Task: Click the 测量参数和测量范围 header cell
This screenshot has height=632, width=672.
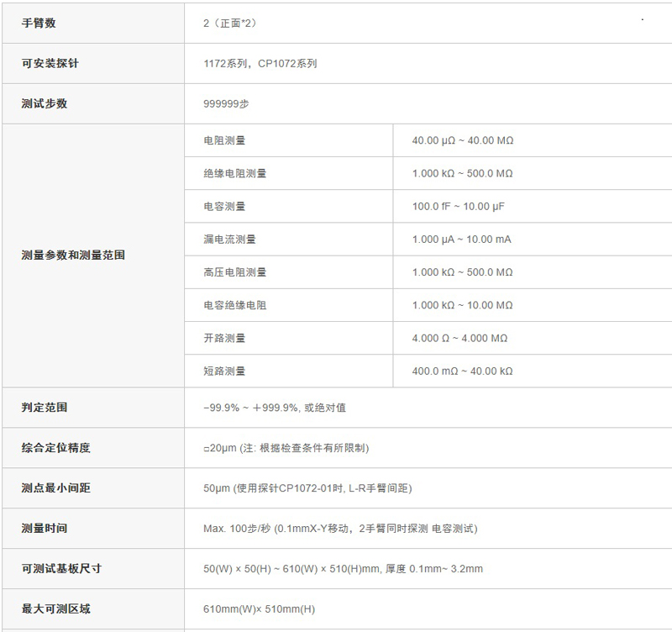Action: tap(93, 256)
